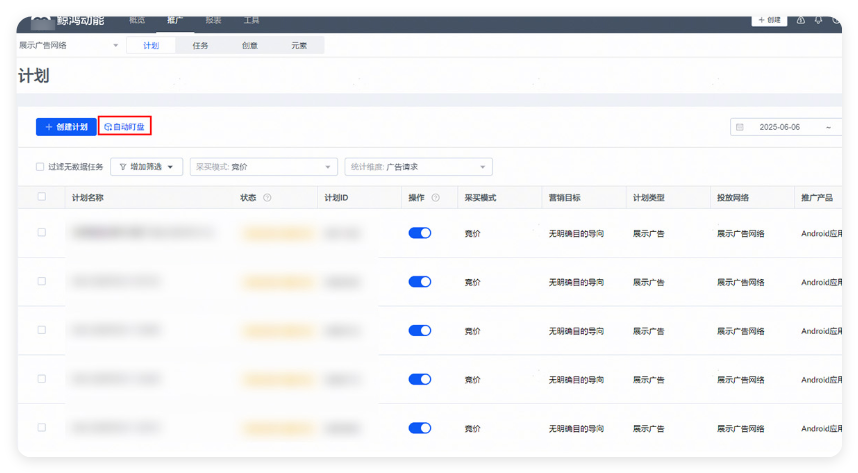This screenshot has height=473, width=858.
Task: Check the second plan row's checkbox
Action: pyautogui.click(x=42, y=281)
